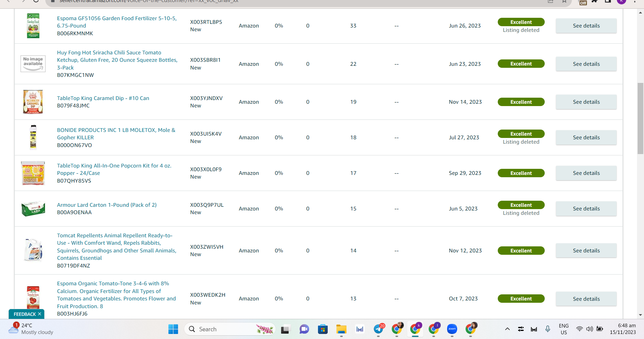The image size is (644, 339).
Task: Show hidden system tray icons
Action: tap(507, 329)
